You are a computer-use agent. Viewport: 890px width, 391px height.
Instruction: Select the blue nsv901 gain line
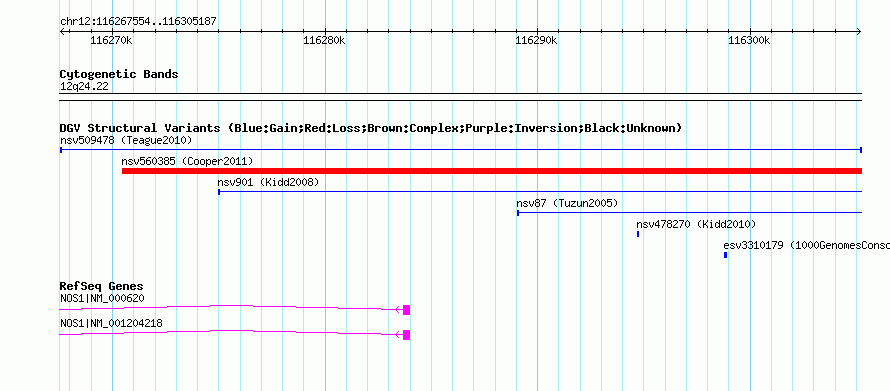[540, 192]
